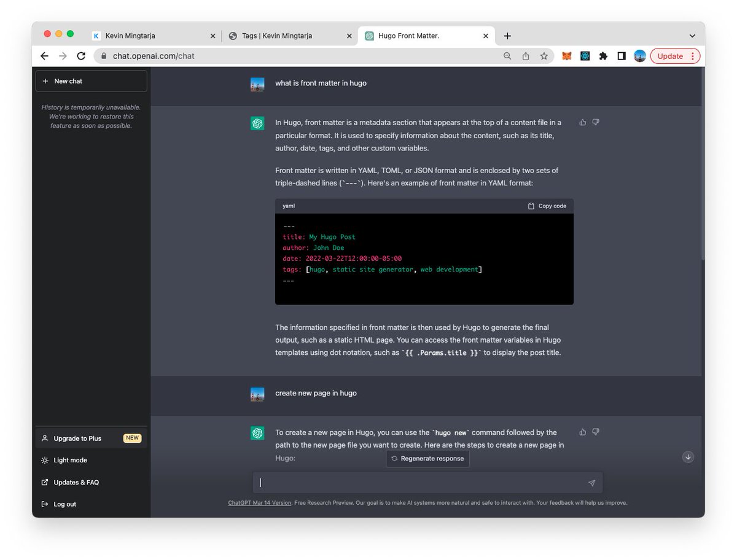
Task: Bookmark the page with the star icon
Action: coord(544,56)
